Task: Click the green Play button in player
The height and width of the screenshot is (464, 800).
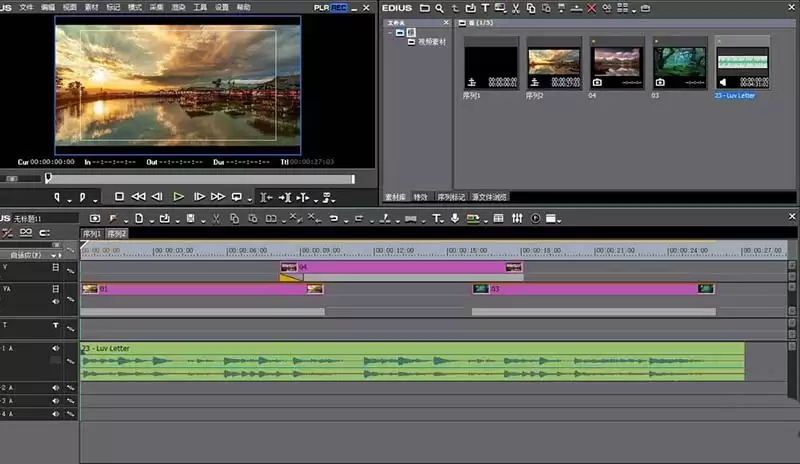Action: click(x=178, y=197)
